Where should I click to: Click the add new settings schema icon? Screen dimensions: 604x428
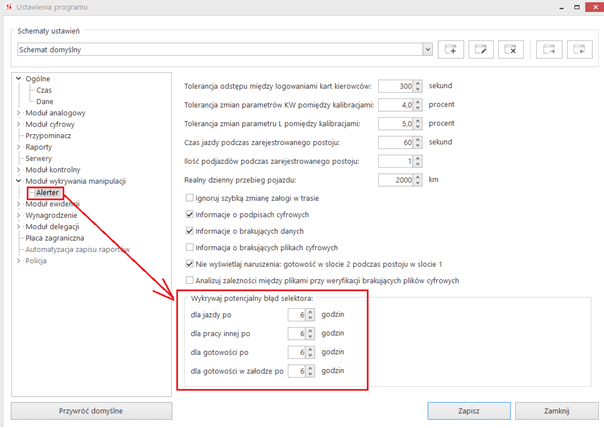[452, 48]
